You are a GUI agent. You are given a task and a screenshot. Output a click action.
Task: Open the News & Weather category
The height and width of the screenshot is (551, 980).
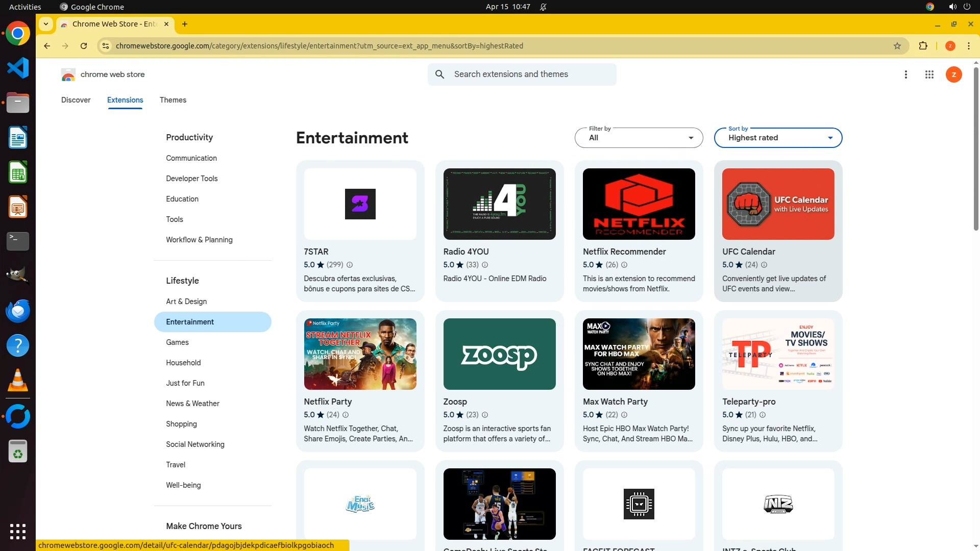click(192, 404)
